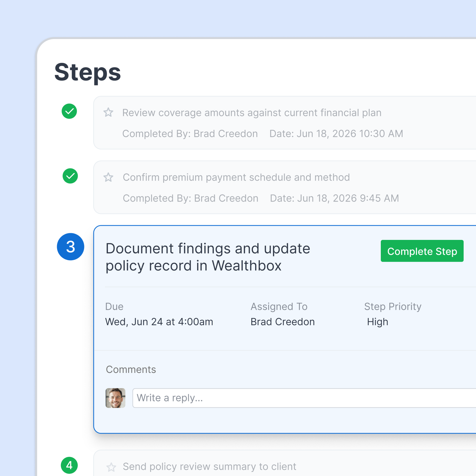This screenshot has height=476, width=476.
Task: Click green checkmark for Review coverage amounts step
Action: (x=69, y=111)
